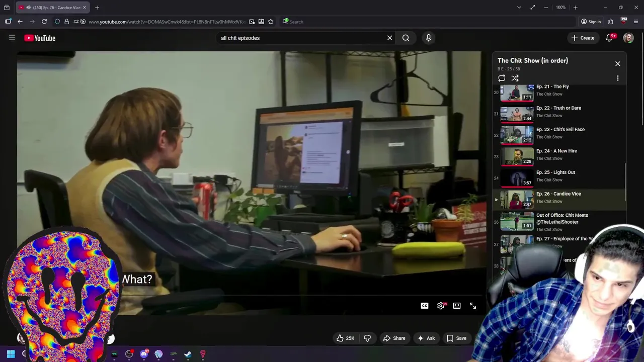Open the YouTube guide hamburger menu
The width and height of the screenshot is (644, 362).
point(12,38)
